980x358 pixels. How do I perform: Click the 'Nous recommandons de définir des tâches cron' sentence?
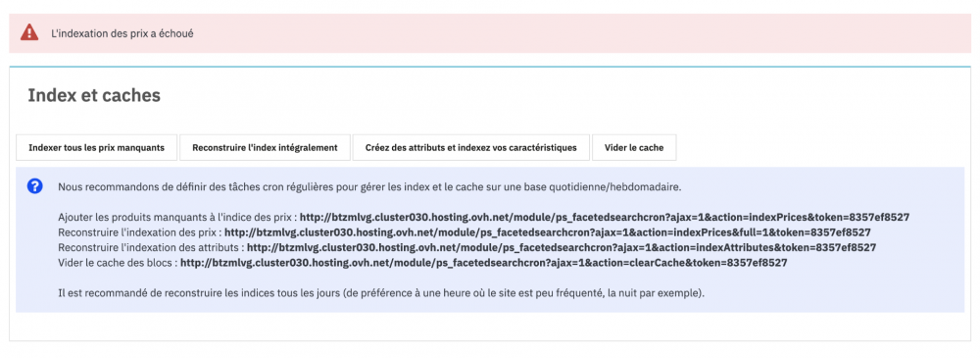(x=368, y=186)
